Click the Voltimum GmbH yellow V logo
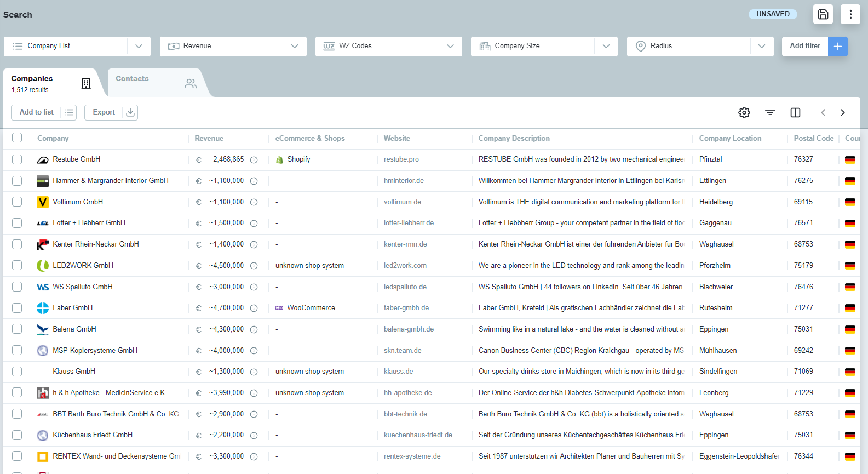868x474 pixels. tap(43, 202)
